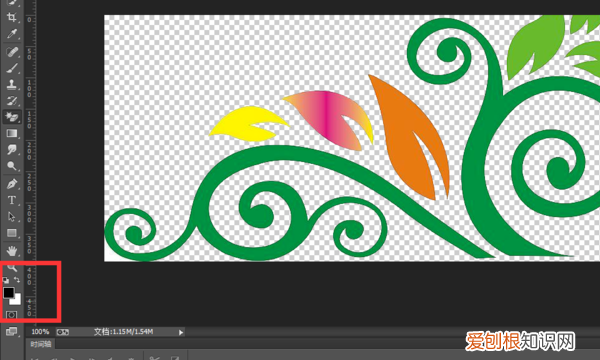Select the Magic Eraser tool
600x360 pixels.
click(x=12, y=117)
